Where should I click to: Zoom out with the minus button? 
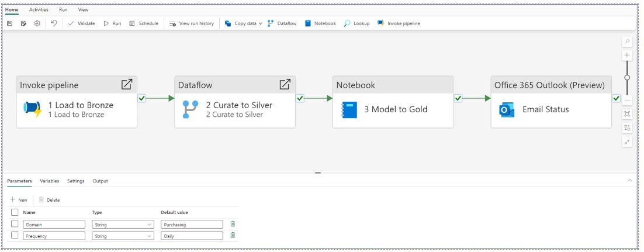tap(626, 100)
